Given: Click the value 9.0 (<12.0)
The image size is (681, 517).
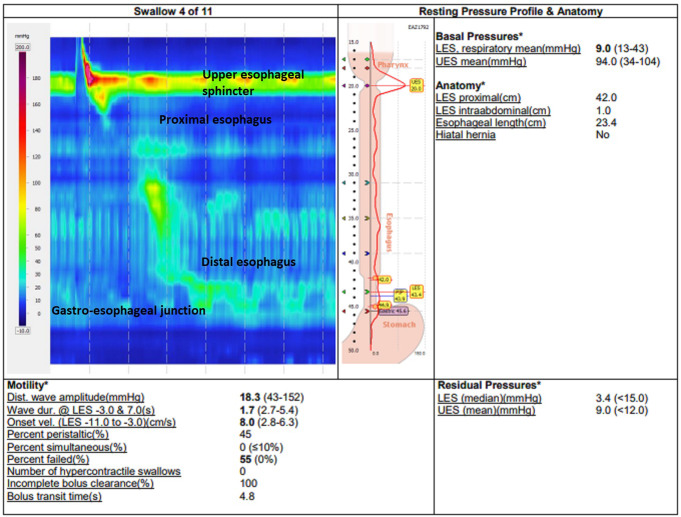Looking at the screenshot, I should pyautogui.click(x=621, y=411).
